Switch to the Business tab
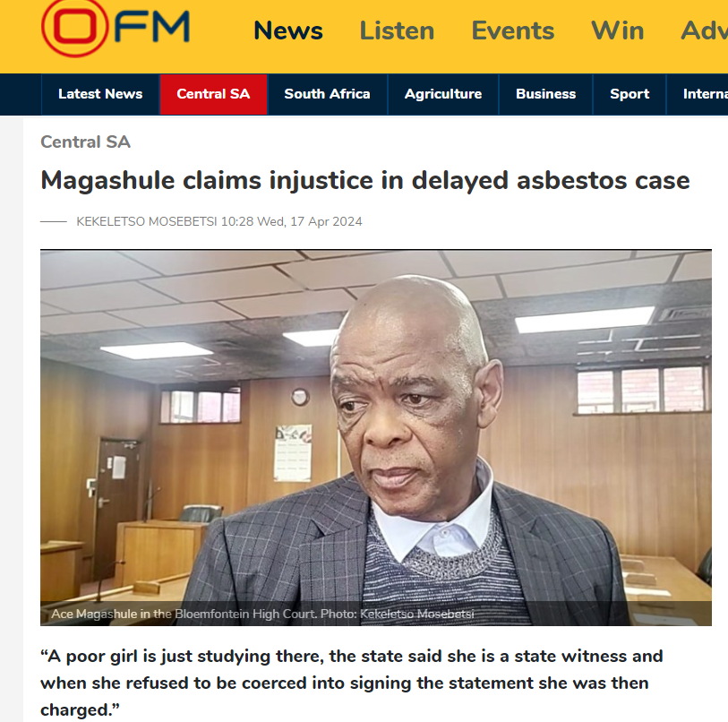728x722 pixels. (x=545, y=94)
